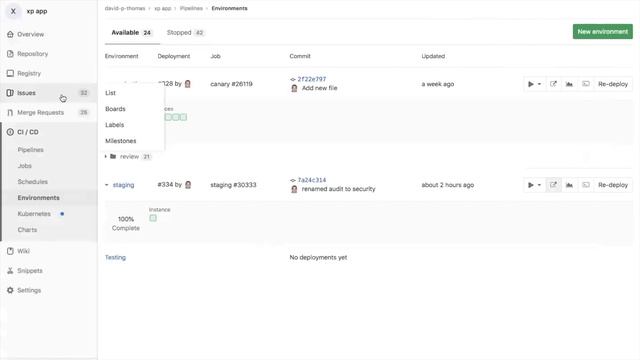Open Schedules in the CI / CD submenu

(x=33, y=182)
